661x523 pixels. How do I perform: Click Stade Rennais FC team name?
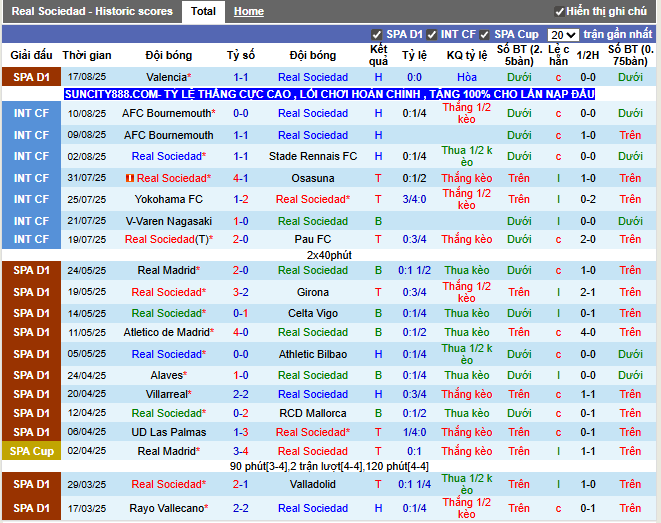[313, 156]
